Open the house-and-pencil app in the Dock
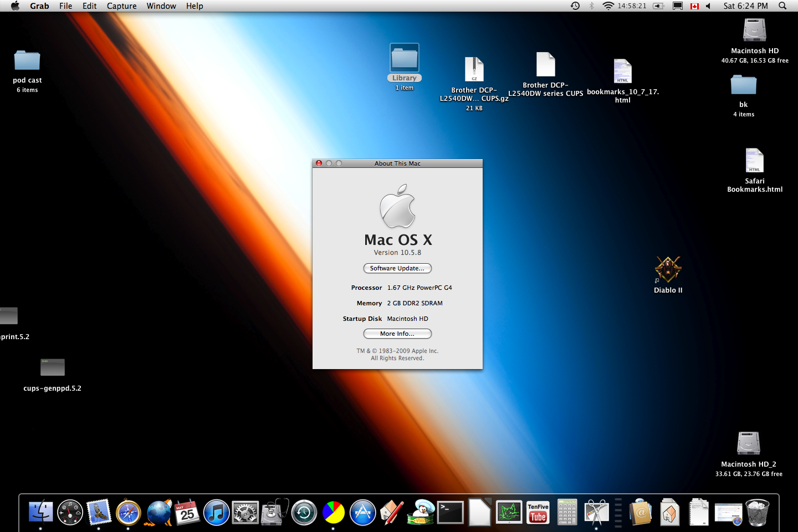798x532 pixels. 392,512
